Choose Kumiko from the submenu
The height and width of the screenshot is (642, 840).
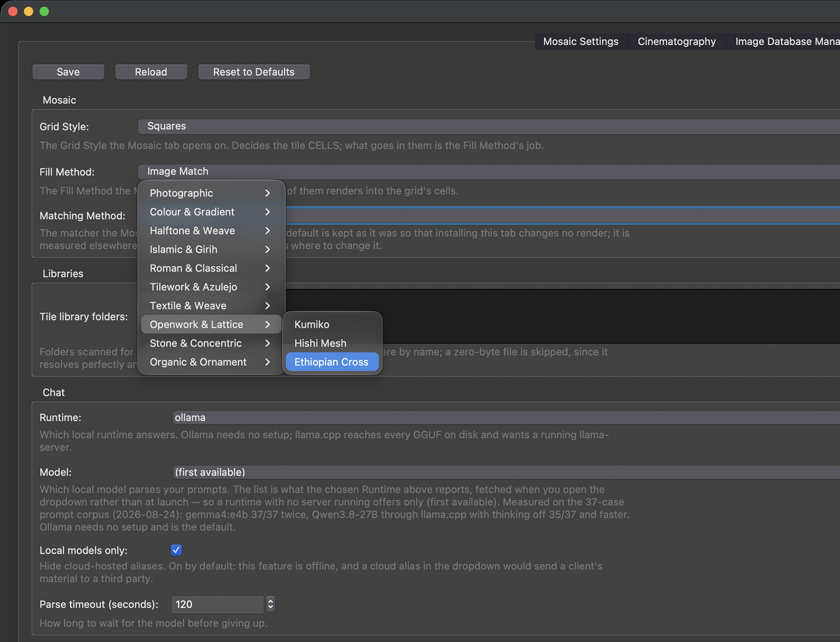332,325
